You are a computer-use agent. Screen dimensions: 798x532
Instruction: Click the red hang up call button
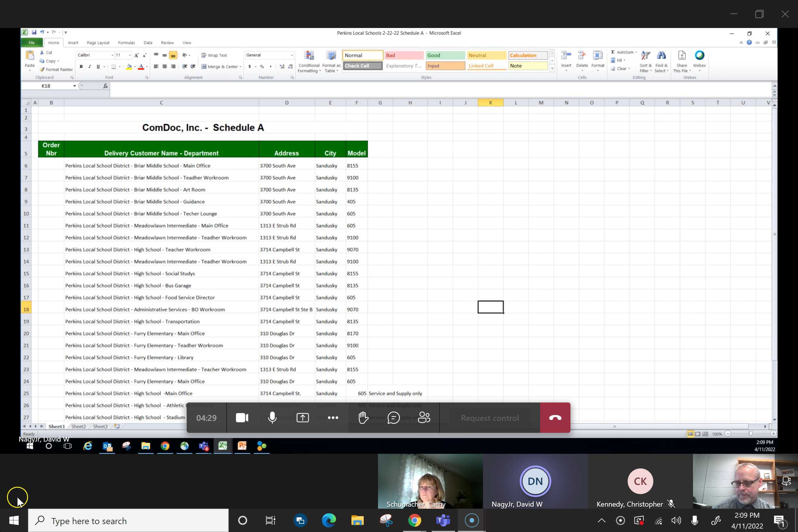pyautogui.click(x=555, y=418)
